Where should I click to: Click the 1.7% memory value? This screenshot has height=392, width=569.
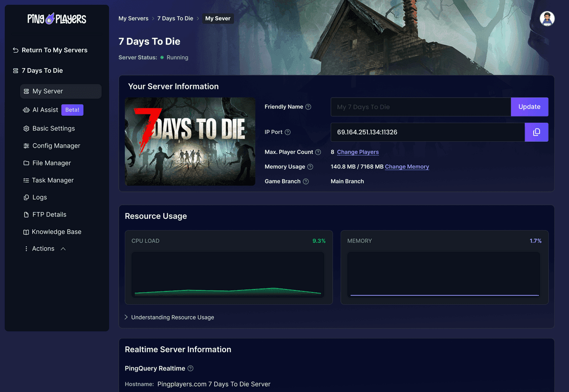[535, 241]
